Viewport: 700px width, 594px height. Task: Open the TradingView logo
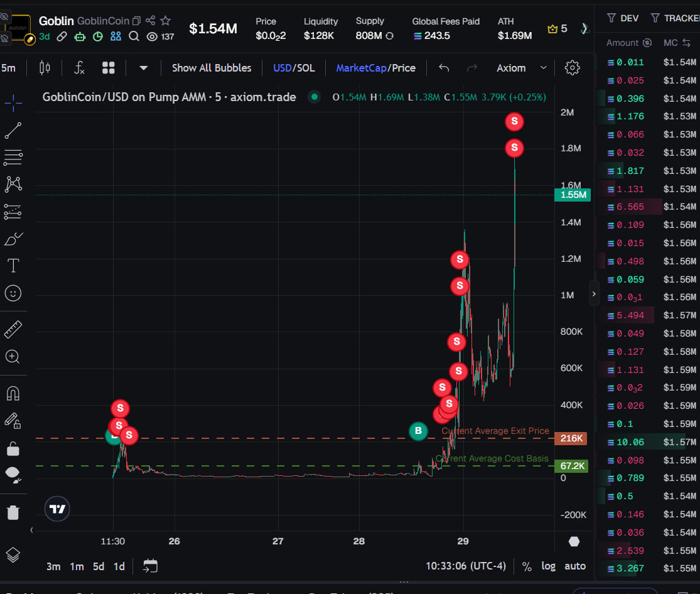[x=57, y=509]
